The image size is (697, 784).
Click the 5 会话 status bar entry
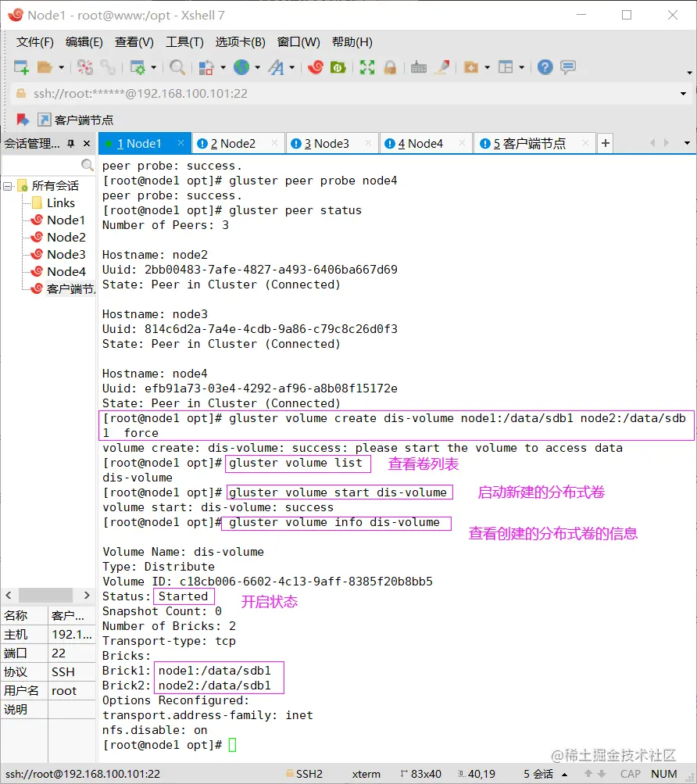point(538,774)
